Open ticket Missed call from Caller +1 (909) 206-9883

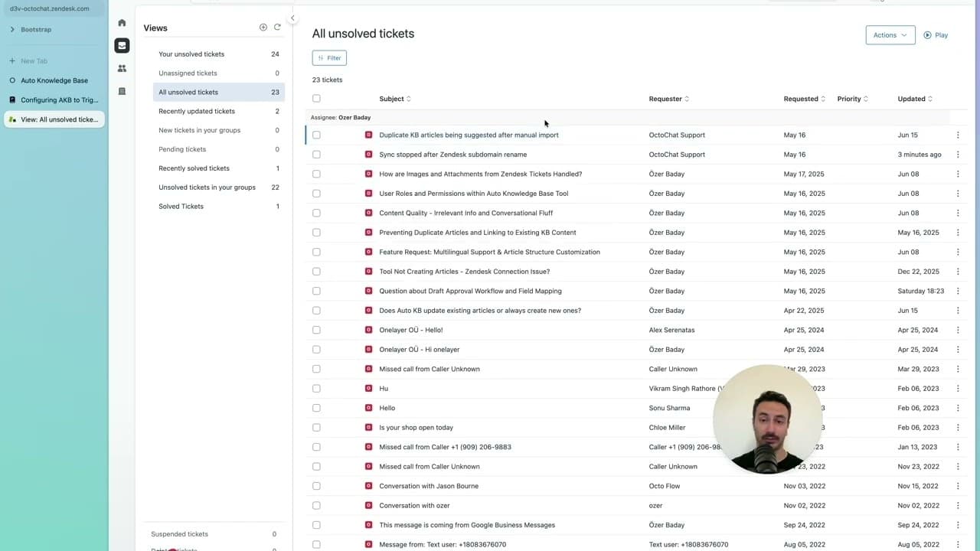[x=445, y=447]
